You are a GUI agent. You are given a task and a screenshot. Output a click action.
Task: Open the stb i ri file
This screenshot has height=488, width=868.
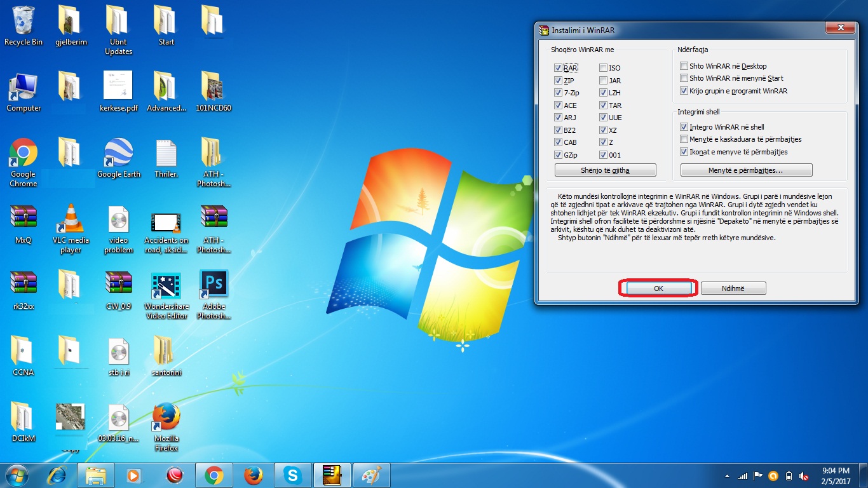pos(118,356)
